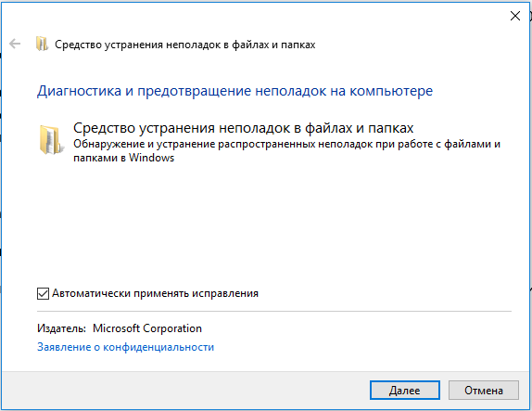
Task: Click the word 'Windows' in the description
Action: coord(151,158)
